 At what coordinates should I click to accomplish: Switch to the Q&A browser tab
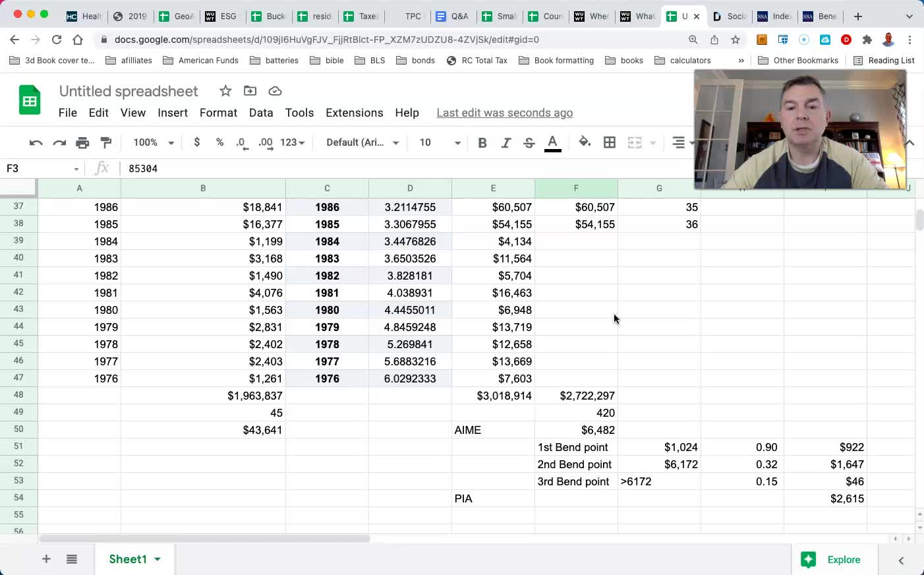pyautogui.click(x=453, y=16)
